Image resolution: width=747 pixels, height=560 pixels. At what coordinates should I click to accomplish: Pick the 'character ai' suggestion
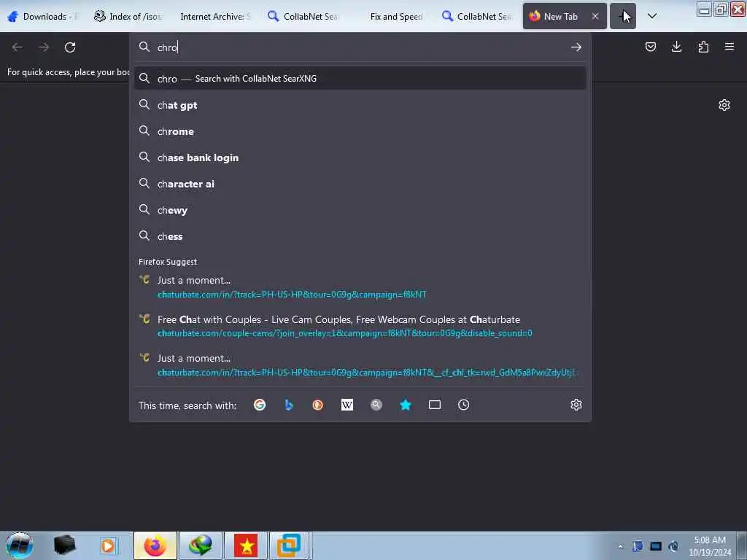360,184
